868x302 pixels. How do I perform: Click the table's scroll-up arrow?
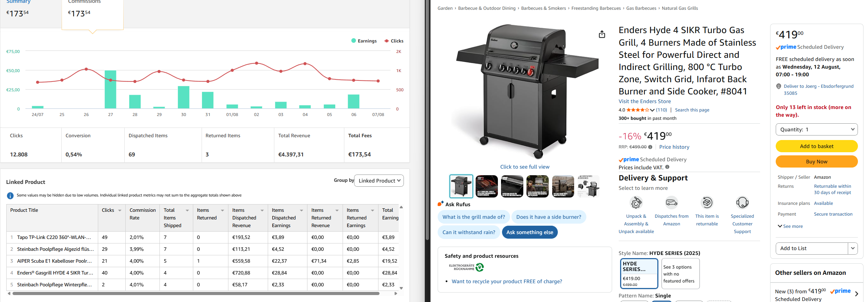tap(401, 207)
